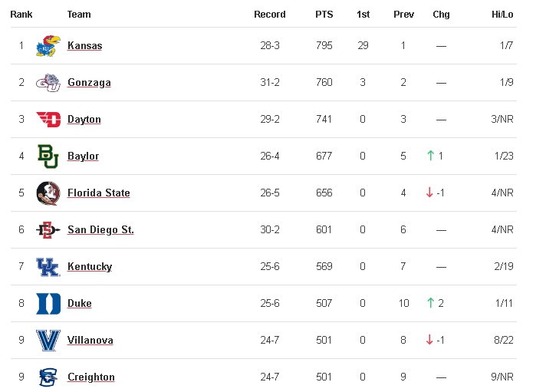Visit the Florida State team link

click(99, 193)
